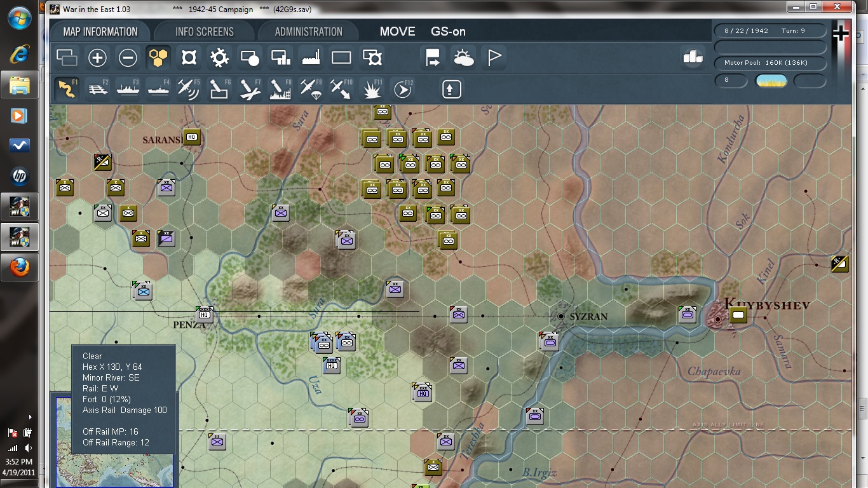Switch to the Administration tab
The height and width of the screenshot is (488, 868).
tap(308, 31)
